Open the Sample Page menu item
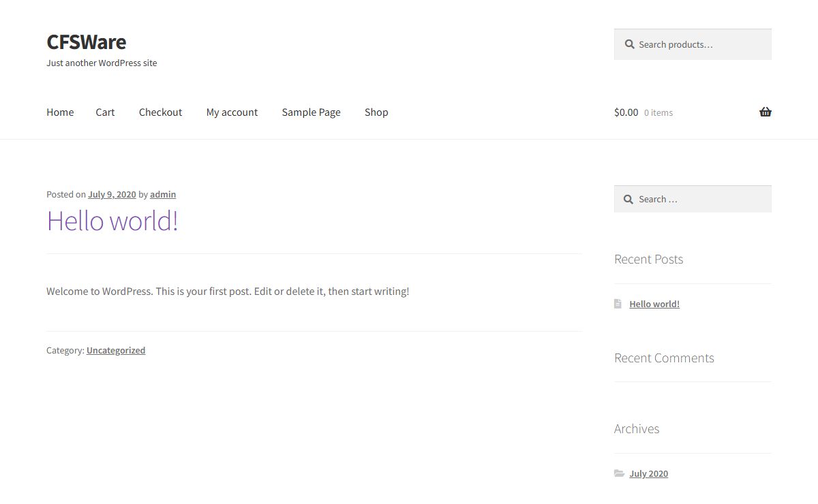818x504 pixels. [x=311, y=112]
